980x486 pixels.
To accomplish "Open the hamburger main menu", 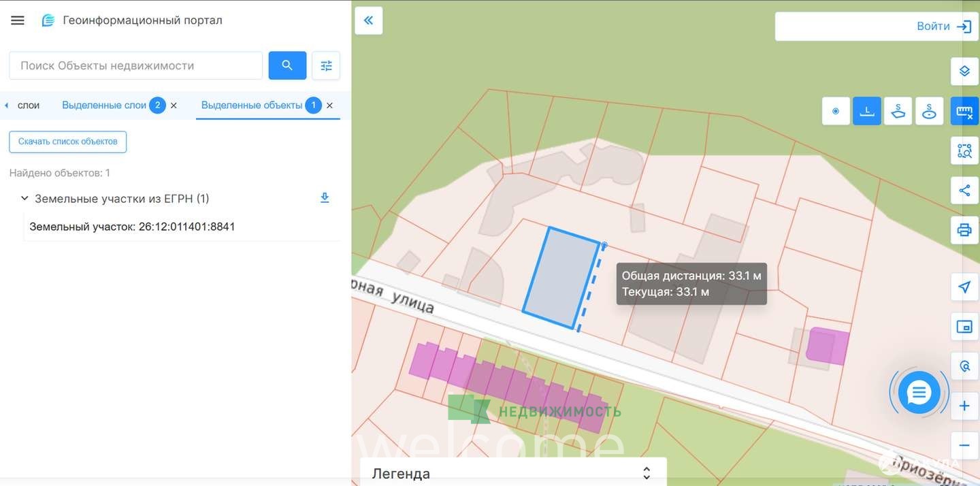I will pos(18,20).
